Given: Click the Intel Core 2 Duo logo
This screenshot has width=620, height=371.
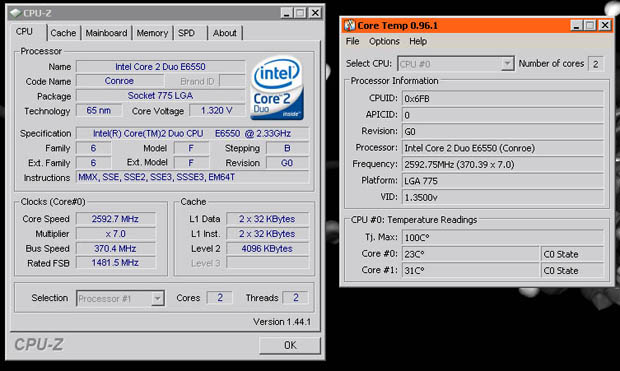Looking at the screenshot, I should (277, 88).
